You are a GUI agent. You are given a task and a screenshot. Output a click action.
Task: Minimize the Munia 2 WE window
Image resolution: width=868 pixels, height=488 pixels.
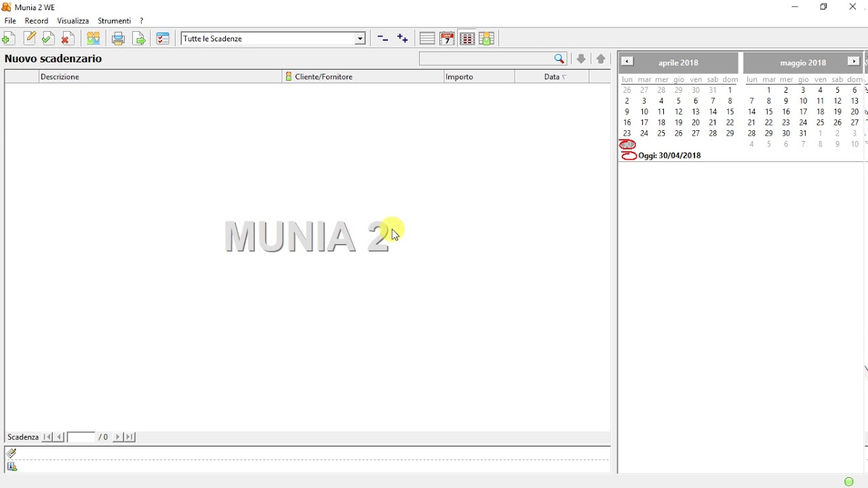coord(795,7)
